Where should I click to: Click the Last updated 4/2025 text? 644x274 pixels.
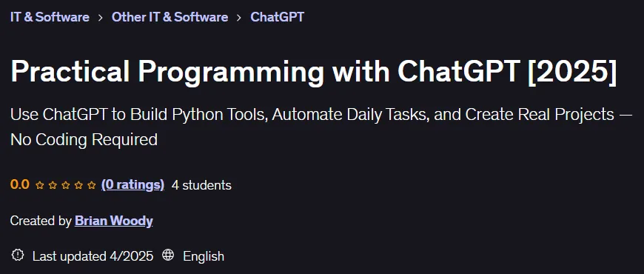tap(93, 256)
